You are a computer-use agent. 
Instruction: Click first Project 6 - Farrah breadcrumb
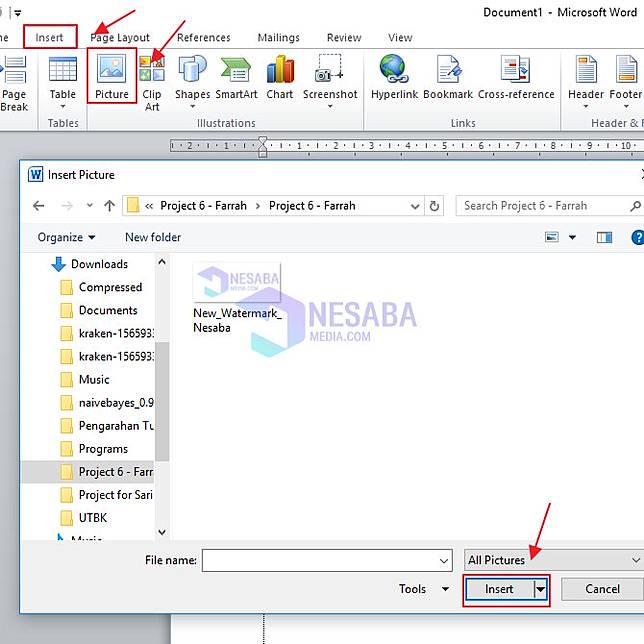click(x=203, y=206)
